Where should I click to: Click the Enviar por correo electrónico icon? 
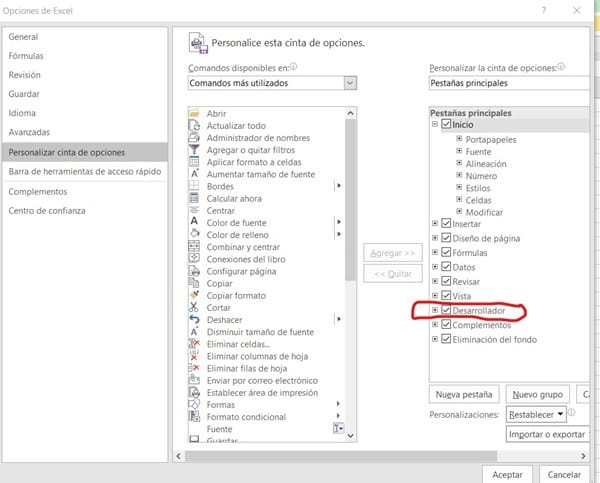(194, 380)
